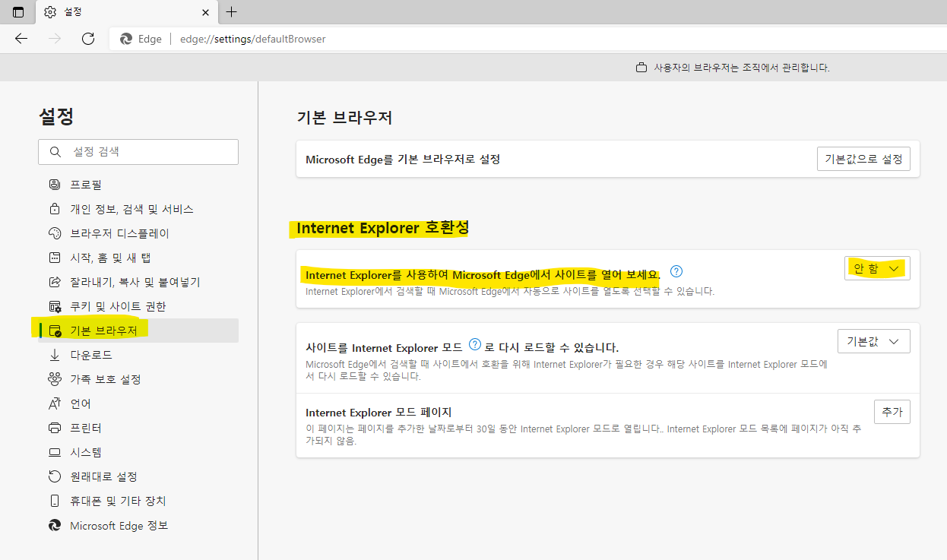The width and height of the screenshot is (947, 560).
Task: Click the tab actions icon beside the tab strip
Action: (18, 12)
